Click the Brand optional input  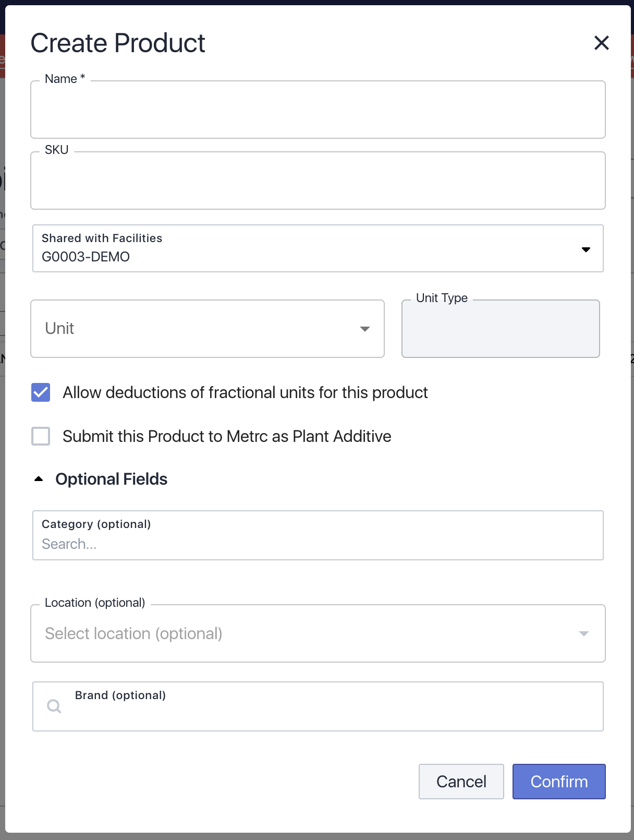click(x=334, y=712)
